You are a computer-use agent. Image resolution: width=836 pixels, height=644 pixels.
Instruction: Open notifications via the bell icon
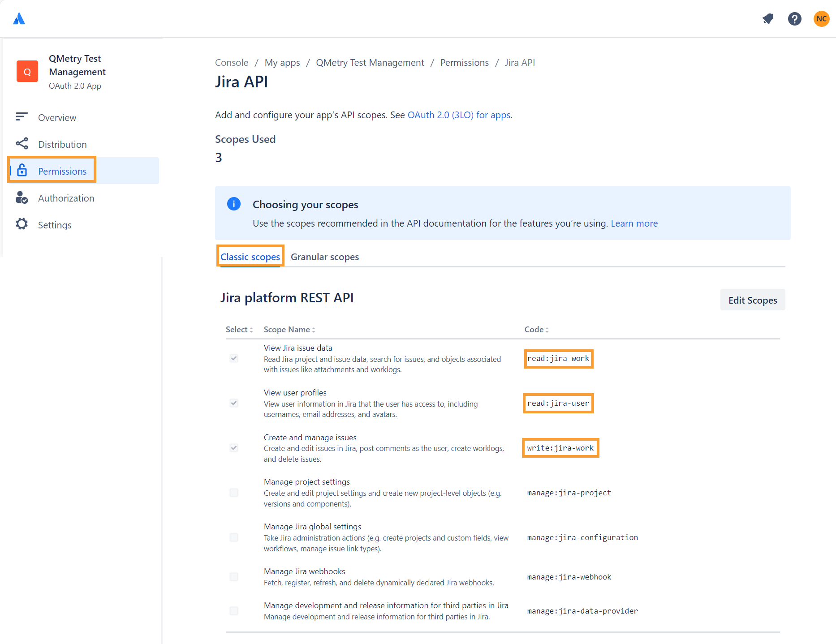768,19
